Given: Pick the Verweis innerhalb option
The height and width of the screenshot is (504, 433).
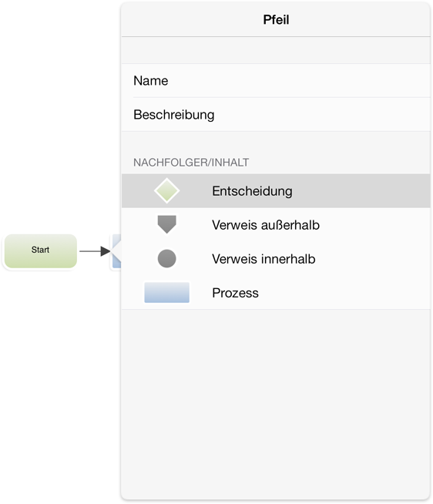Looking at the screenshot, I should tap(276, 259).
